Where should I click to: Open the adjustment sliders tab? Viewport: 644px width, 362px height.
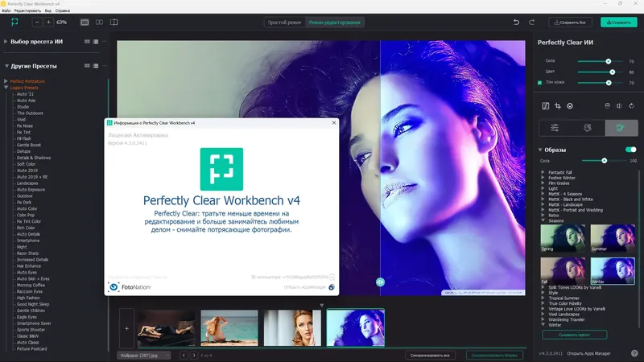[555, 128]
